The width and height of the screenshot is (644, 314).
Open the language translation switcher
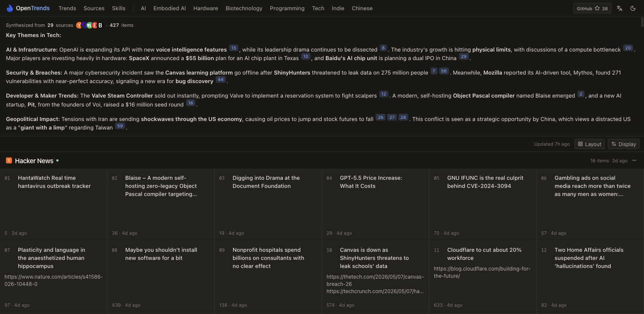click(620, 8)
